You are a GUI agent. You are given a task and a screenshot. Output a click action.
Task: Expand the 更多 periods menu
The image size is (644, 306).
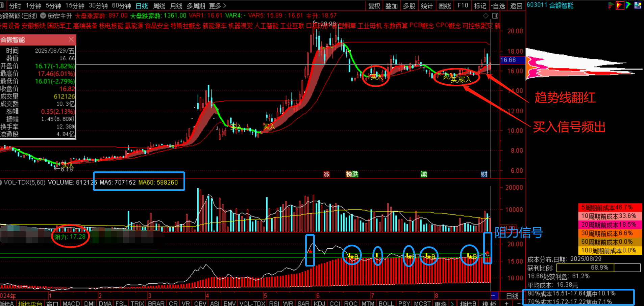218,6
